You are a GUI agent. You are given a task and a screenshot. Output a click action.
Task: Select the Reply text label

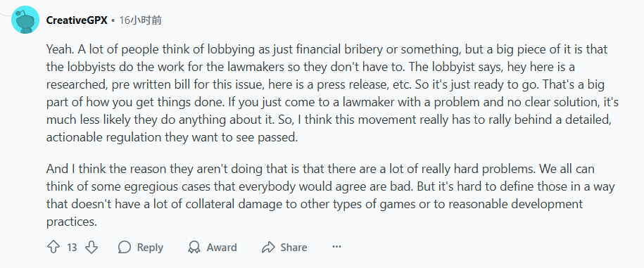click(150, 248)
